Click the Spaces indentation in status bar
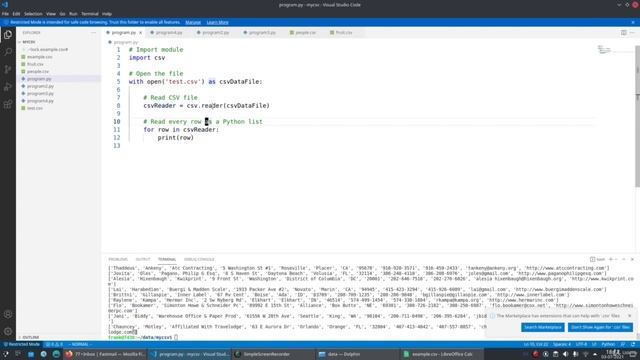This screenshot has height=360, width=640. 562,344
